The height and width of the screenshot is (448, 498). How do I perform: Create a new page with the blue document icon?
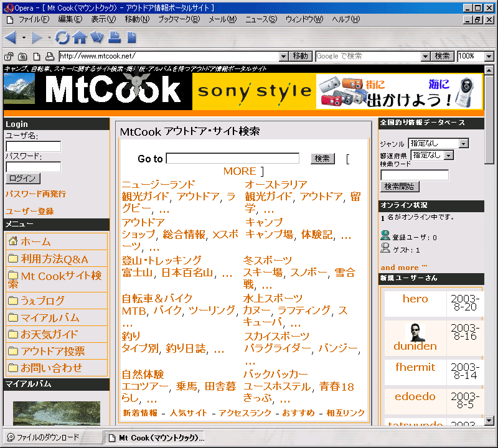(x=131, y=37)
